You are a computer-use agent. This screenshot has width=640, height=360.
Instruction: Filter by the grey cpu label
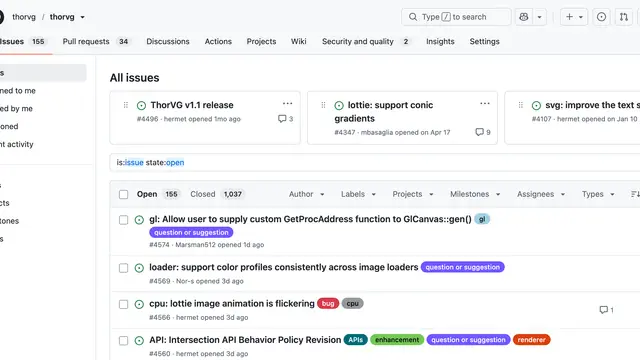[x=352, y=304]
